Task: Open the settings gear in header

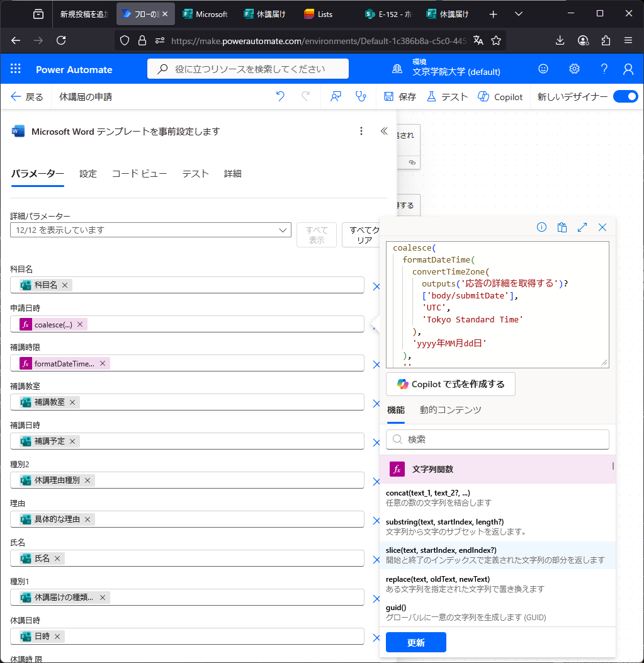Action: 574,69
